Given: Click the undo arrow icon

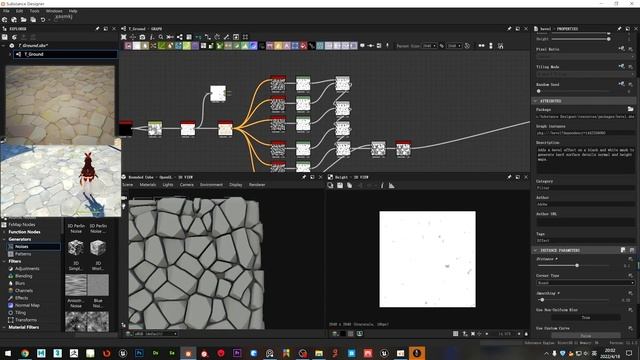Looking at the screenshot, I should click(42, 20).
